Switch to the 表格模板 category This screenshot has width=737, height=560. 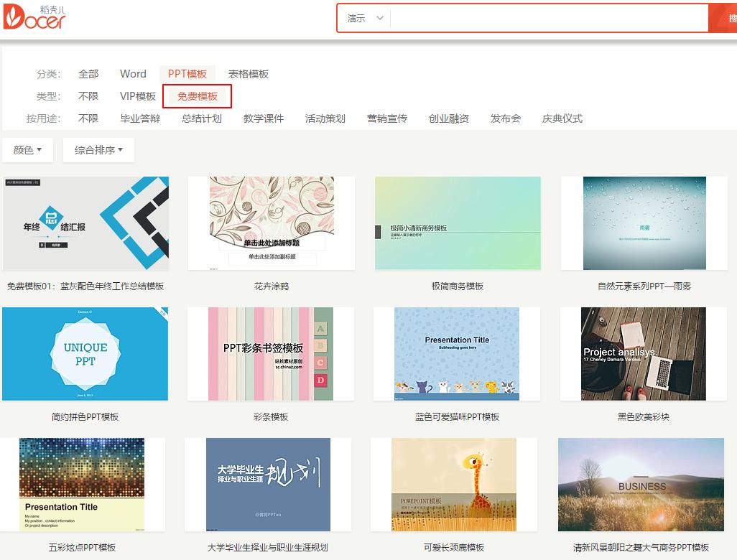point(247,74)
